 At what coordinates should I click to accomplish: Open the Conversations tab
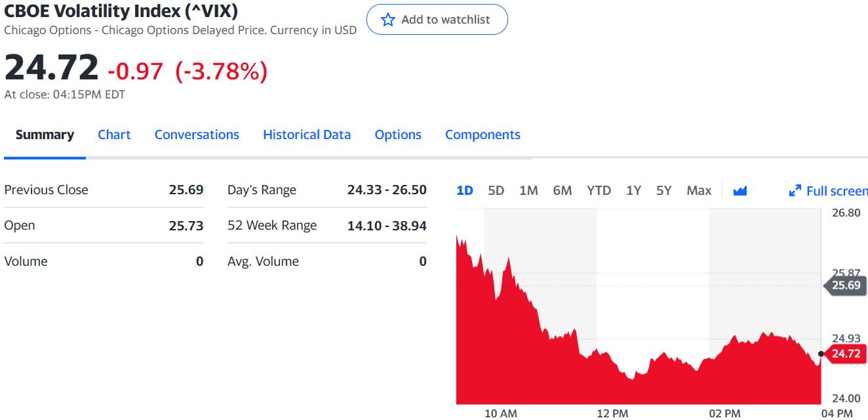click(x=197, y=135)
